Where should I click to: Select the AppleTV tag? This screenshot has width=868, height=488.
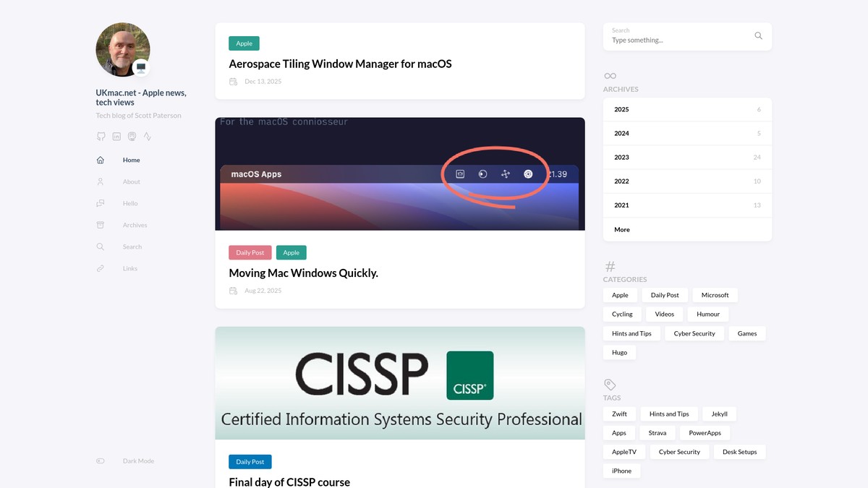click(x=624, y=452)
